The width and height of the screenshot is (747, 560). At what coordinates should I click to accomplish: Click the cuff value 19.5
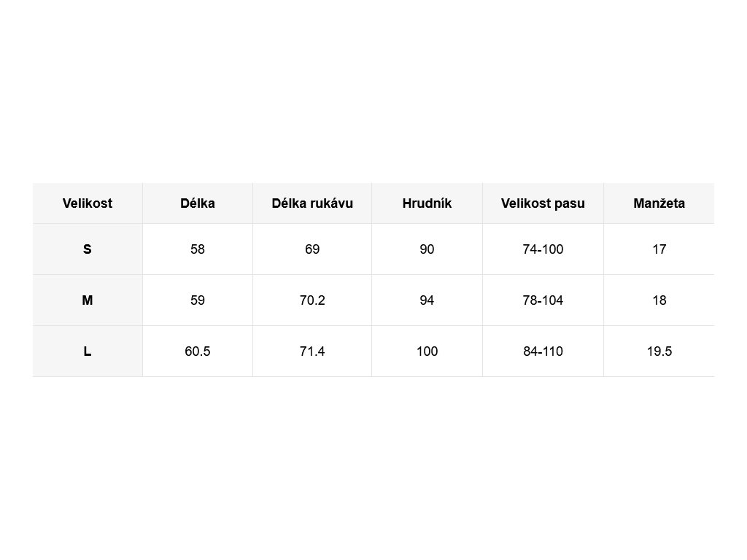point(659,351)
